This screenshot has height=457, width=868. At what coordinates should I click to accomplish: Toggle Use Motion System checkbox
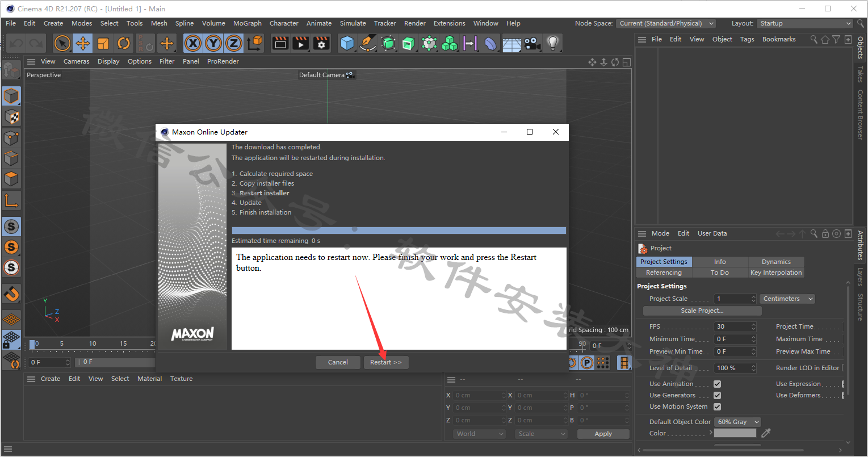click(x=717, y=406)
